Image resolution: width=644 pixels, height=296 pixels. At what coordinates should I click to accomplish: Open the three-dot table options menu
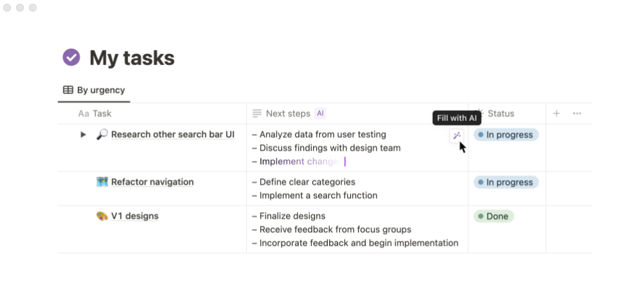click(x=577, y=114)
